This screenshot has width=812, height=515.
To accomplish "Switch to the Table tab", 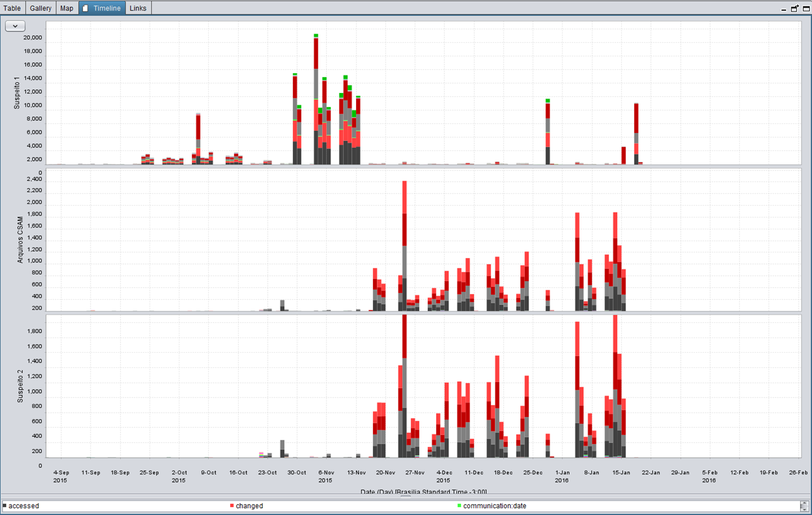I will 12,8.
